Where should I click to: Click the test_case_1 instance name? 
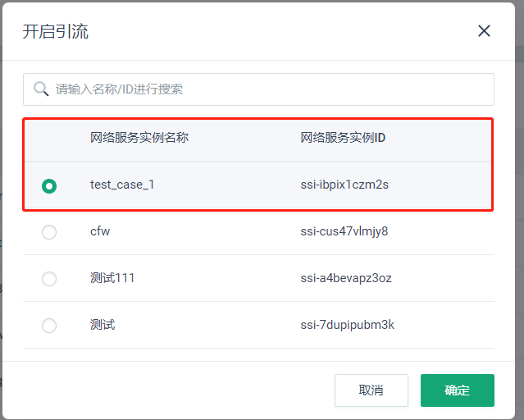[x=122, y=185]
